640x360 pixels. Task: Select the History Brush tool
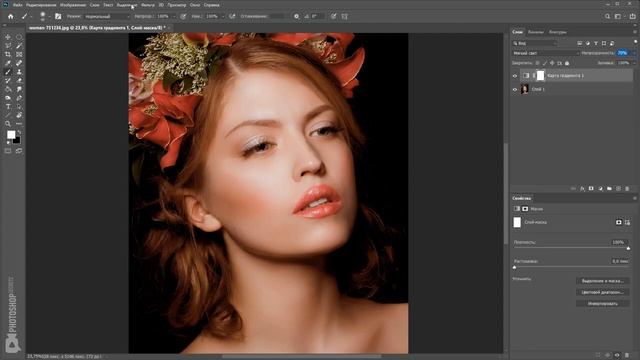(x=8, y=80)
